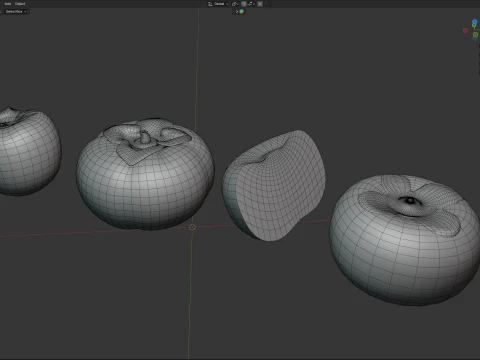Viewport: 480px width, 360px height.
Task: Click the blue Z axis gizmo ball
Action: coord(475,22)
